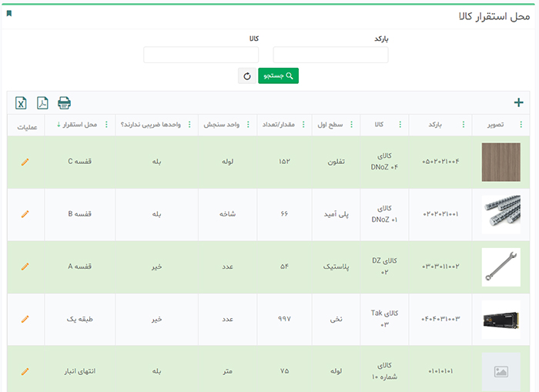Click the پلی آمید cell
Image resolution: width=539 pixels, height=392 pixels.
(336, 214)
